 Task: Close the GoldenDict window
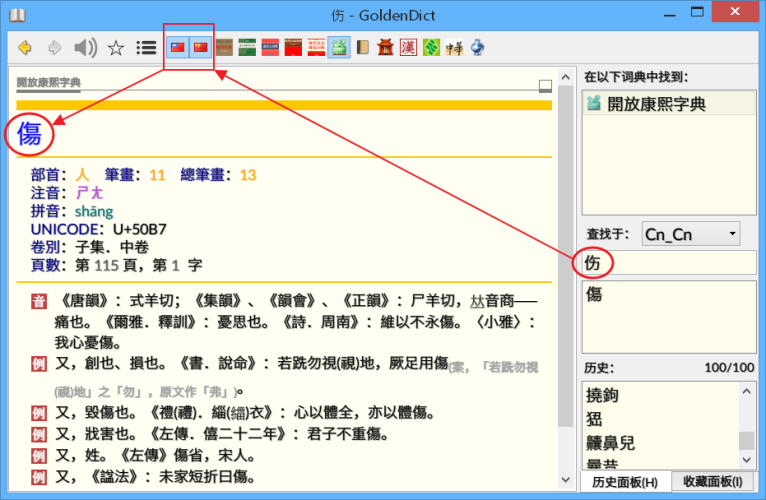click(735, 11)
